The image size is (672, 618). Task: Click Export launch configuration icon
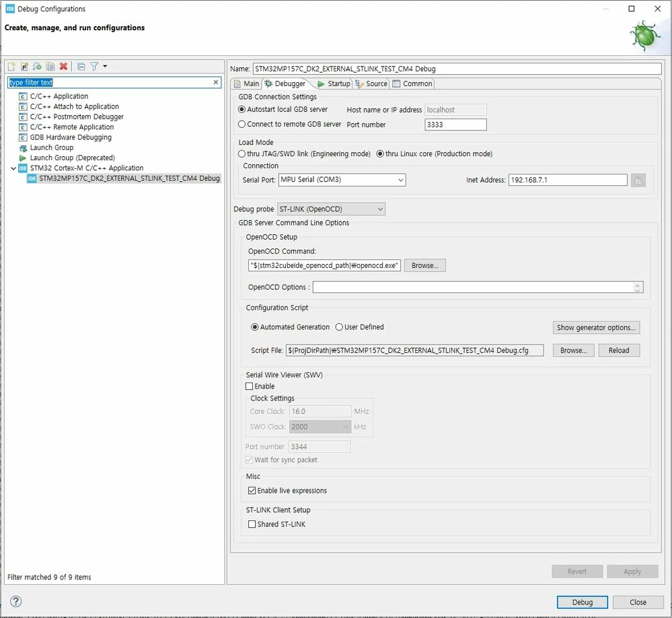click(x=37, y=67)
